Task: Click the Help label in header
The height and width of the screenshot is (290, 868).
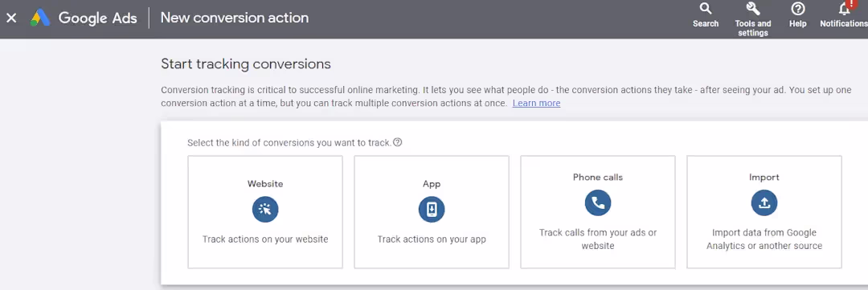Action: tap(798, 24)
